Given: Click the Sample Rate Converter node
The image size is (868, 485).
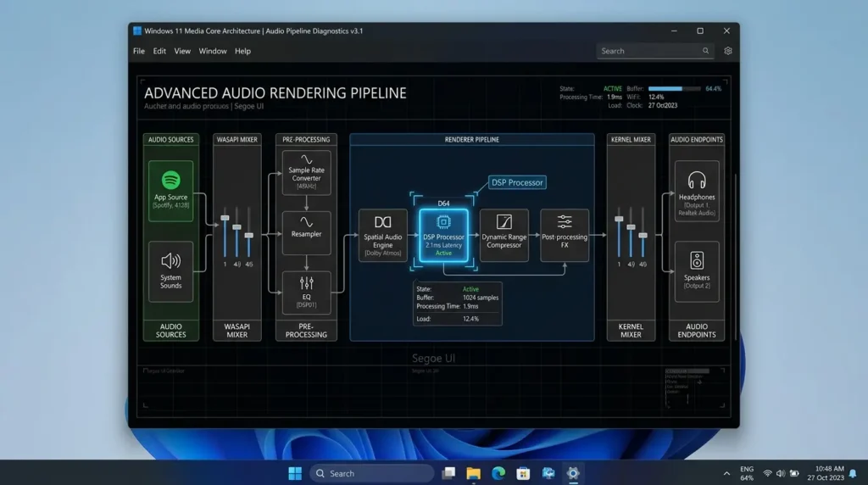Looking at the screenshot, I should coord(306,172).
